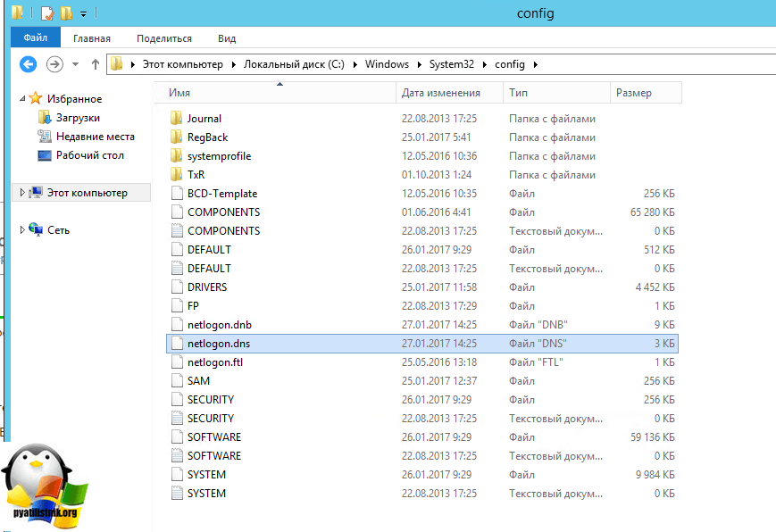Click the netlogon.dnb file icon
Image resolution: width=776 pixels, height=532 pixels.
click(176, 325)
